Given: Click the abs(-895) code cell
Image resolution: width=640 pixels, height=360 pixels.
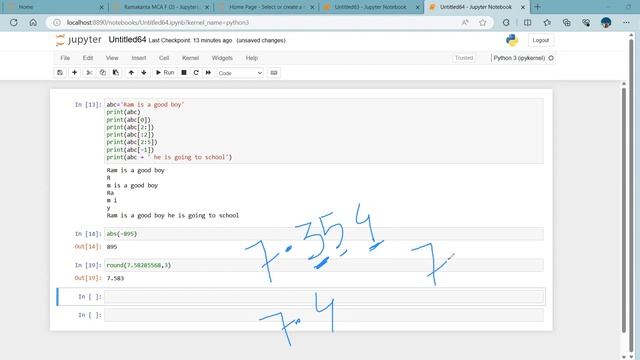Looking at the screenshot, I should coord(324,234).
